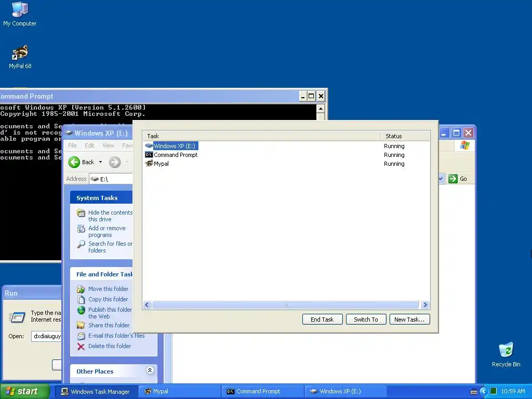Click the E:\ address bar field

tap(111, 179)
